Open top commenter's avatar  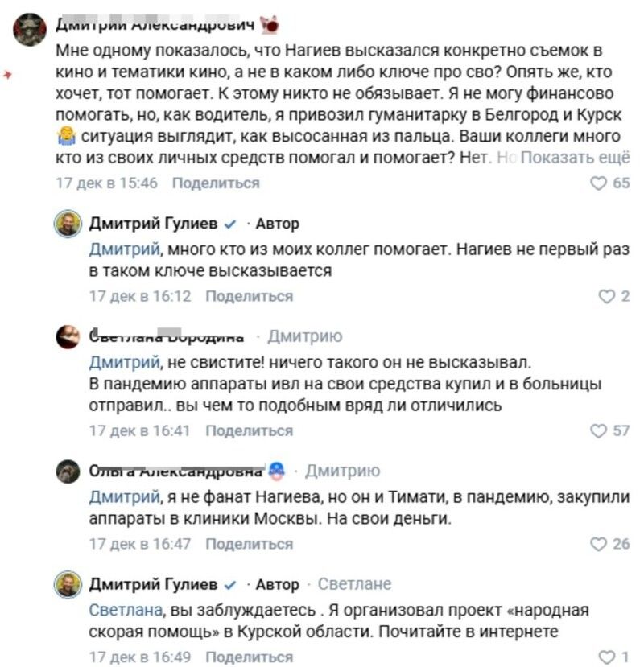(29, 30)
